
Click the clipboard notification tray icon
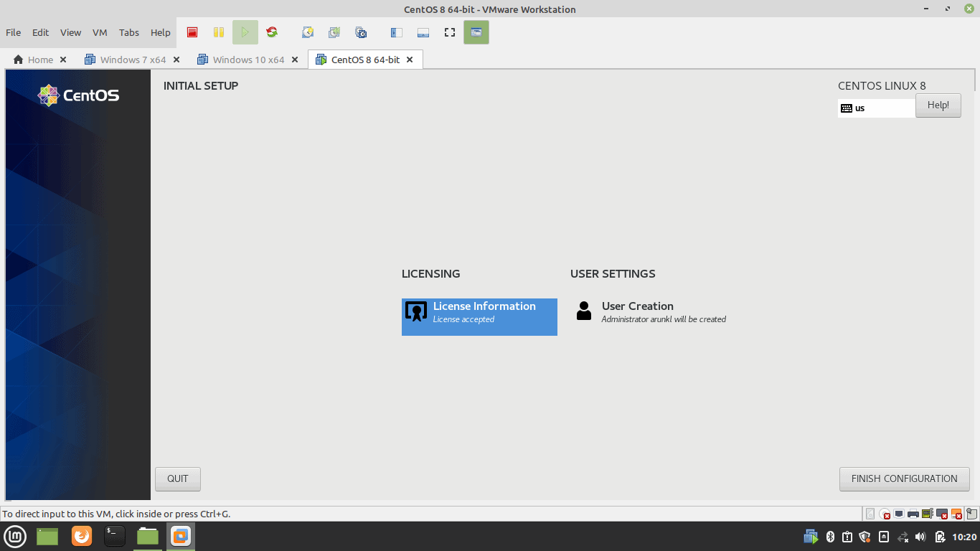point(847,537)
